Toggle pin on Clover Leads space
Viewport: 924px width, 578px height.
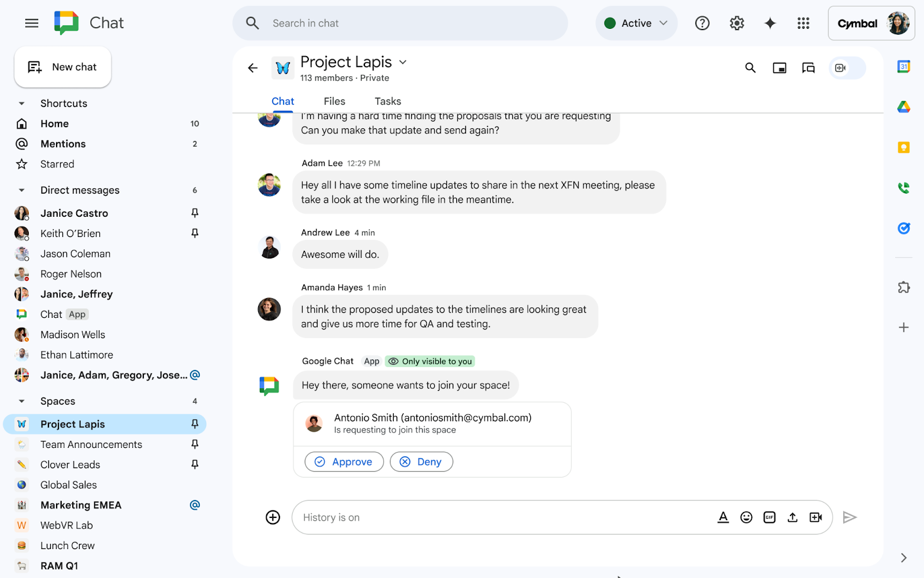point(195,465)
